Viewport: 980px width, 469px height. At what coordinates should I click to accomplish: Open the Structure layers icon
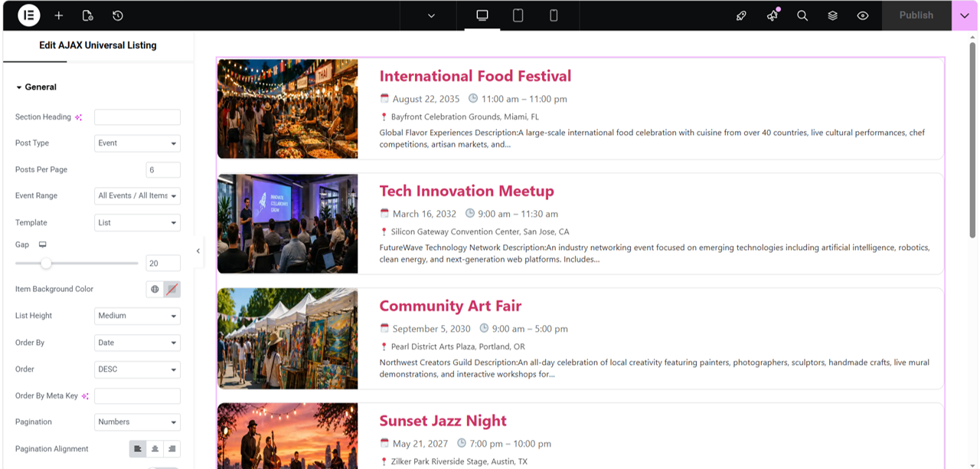(x=833, y=15)
